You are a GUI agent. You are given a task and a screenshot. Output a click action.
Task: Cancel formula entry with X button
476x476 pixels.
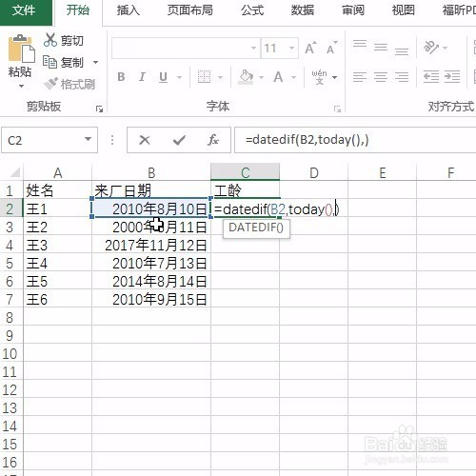(x=145, y=140)
